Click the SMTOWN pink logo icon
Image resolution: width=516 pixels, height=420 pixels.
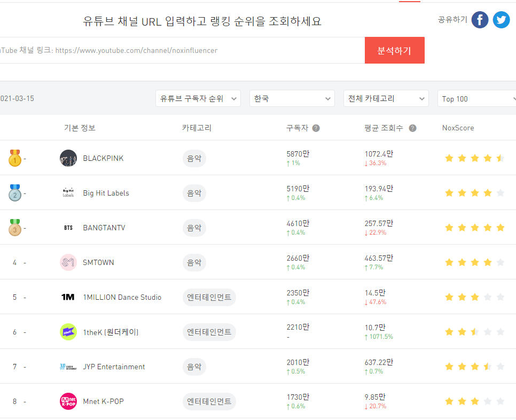click(x=68, y=262)
